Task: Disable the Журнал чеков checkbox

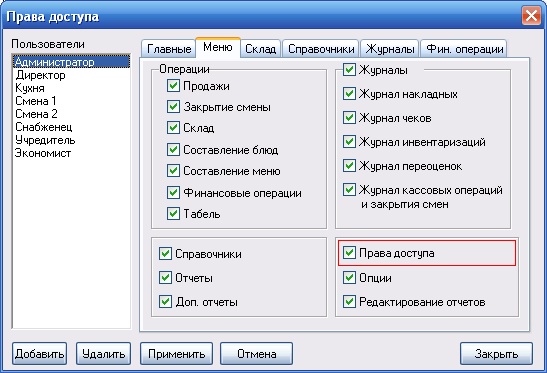Action: click(349, 118)
